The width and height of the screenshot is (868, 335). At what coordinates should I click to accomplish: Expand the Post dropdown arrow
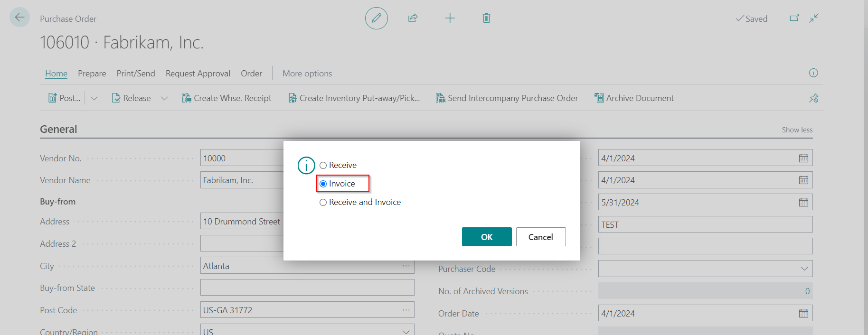click(x=94, y=98)
